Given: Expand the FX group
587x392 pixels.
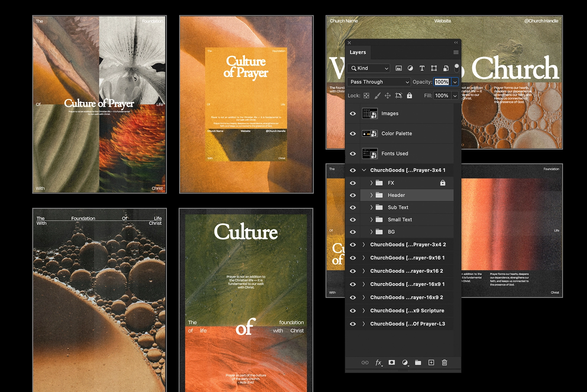Looking at the screenshot, I should point(371,183).
